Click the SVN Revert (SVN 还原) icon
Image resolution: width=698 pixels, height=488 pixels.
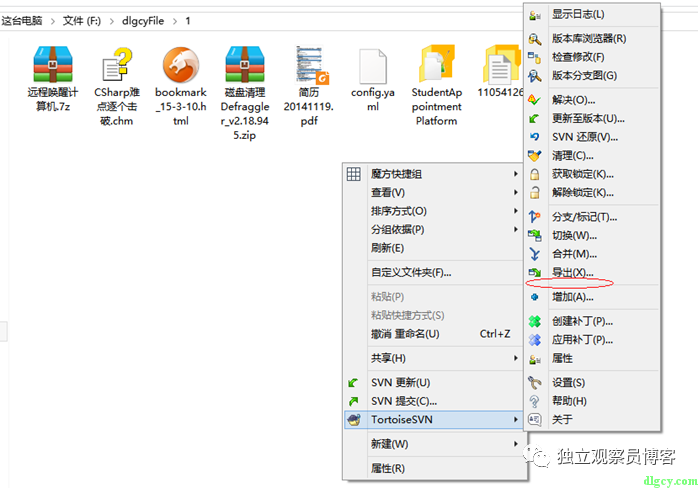[x=534, y=137]
